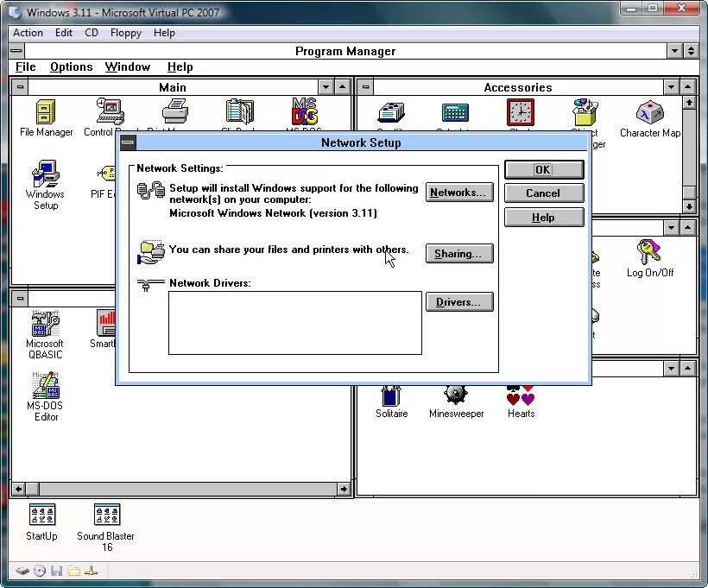This screenshot has height=588, width=708.
Task: Click the horizontal scrollbar thumb
Action: 33,489
